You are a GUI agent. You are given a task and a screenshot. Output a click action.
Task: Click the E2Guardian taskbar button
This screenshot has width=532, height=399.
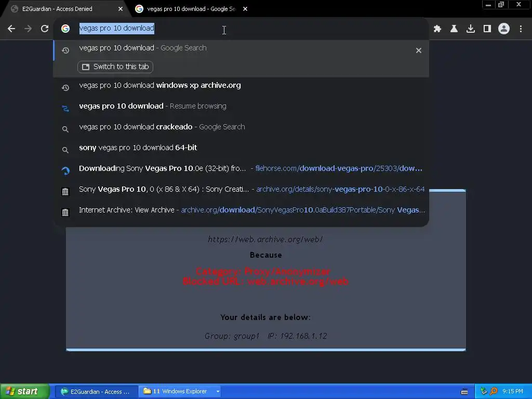(96, 392)
